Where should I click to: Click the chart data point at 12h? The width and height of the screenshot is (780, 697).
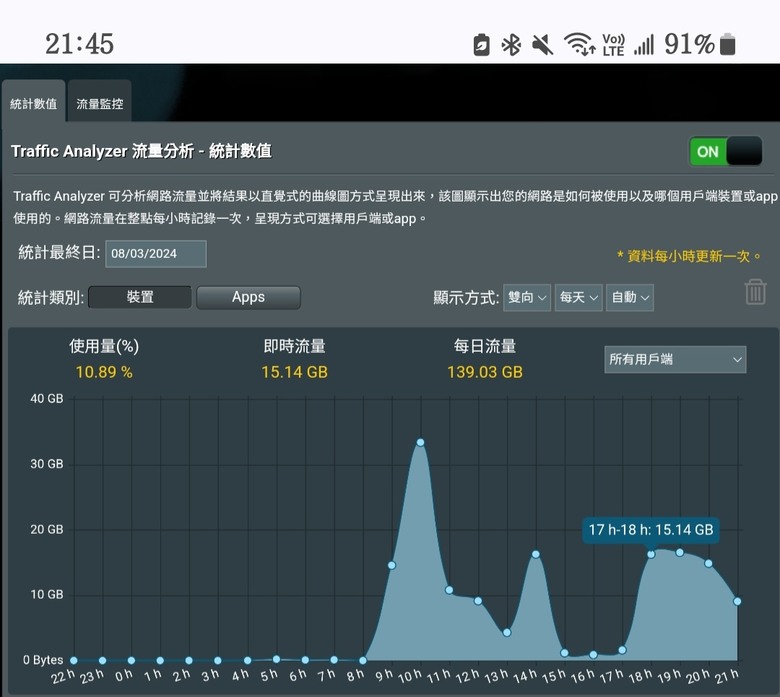pyautogui.click(x=478, y=601)
